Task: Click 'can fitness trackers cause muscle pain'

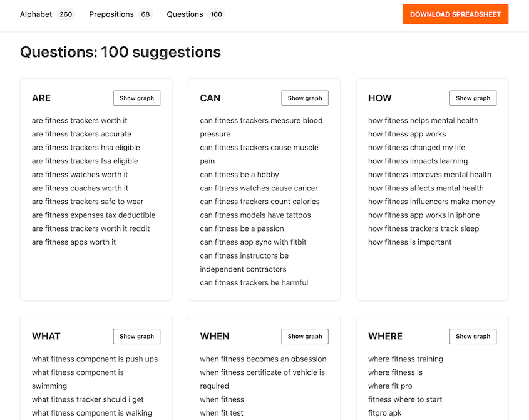Action: pos(259,154)
